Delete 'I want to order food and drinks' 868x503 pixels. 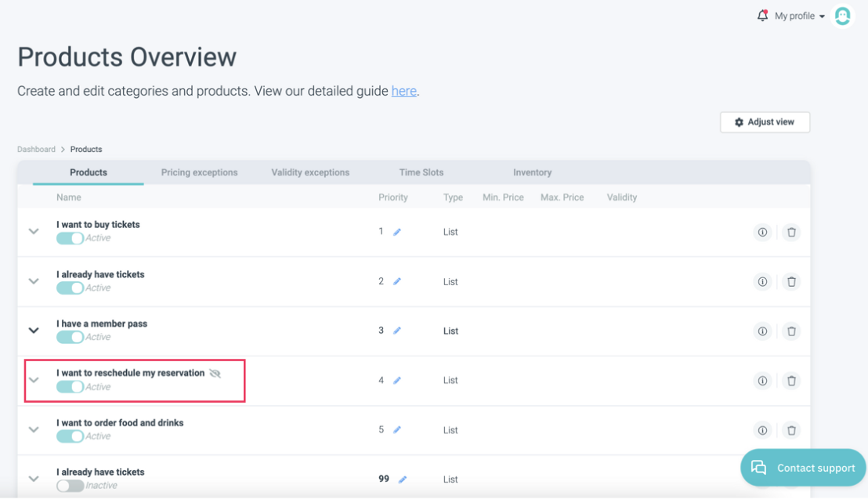pyautogui.click(x=791, y=430)
